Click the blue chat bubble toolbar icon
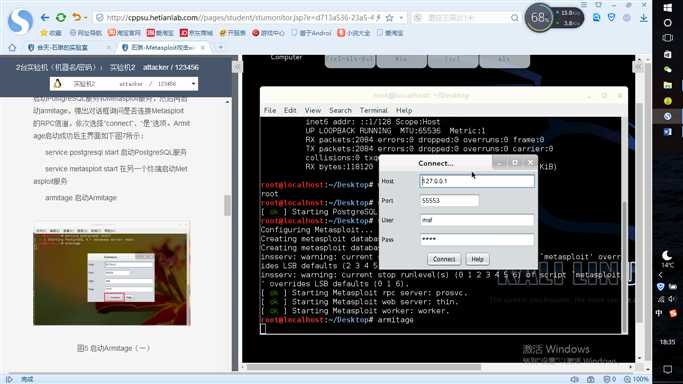683x384 pixels. pyautogui.click(x=596, y=17)
